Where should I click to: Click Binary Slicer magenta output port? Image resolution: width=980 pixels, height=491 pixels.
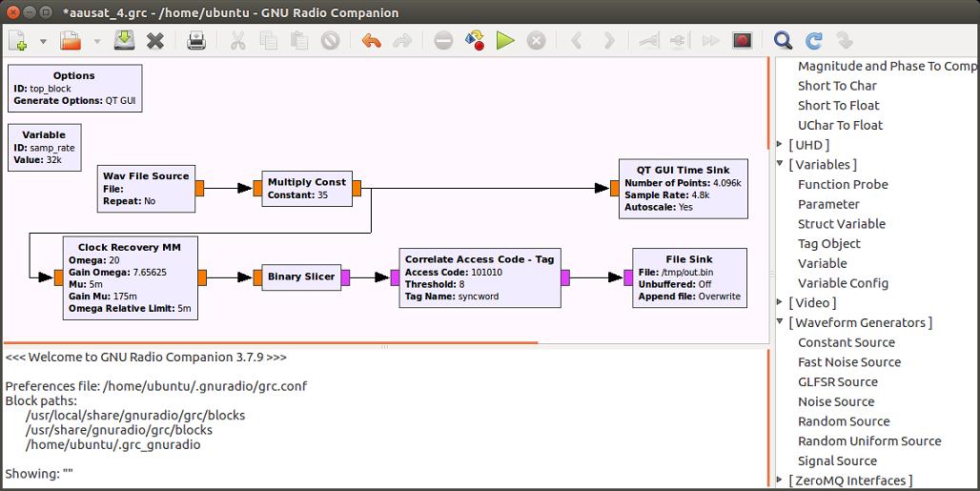click(345, 277)
